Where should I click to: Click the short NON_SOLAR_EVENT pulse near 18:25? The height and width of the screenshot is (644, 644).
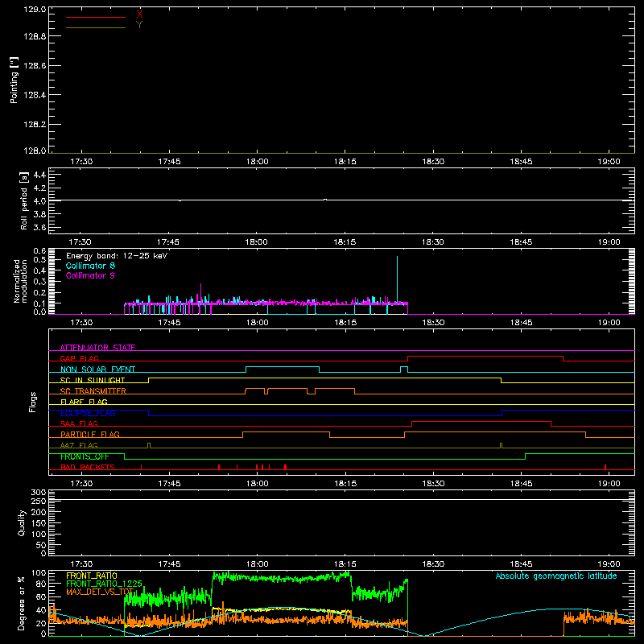pyautogui.click(x=404, y=369)
